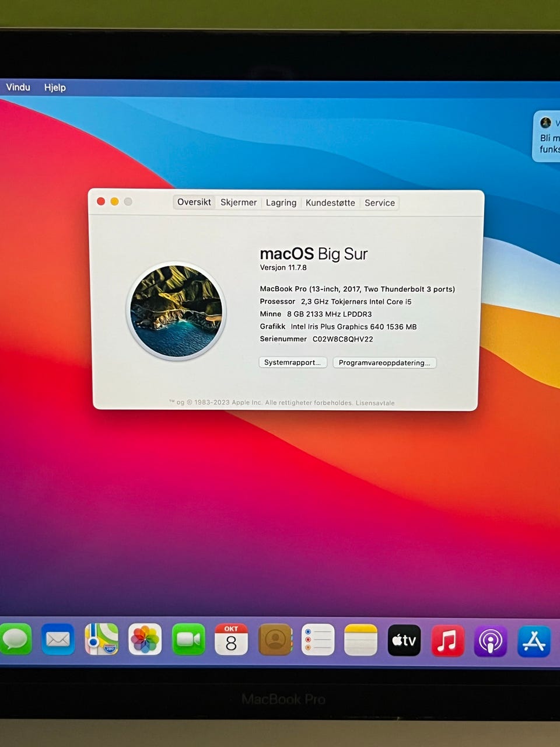Screen dimensions: 560x747
Task: Open the Music app icon
Action: (x=447, y=641)
